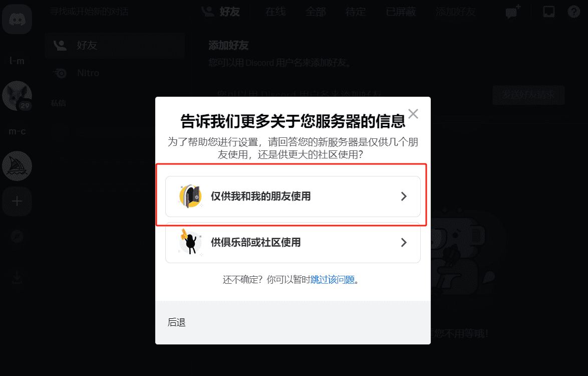Click the chevron on 供俱乐部或社区使用 row

tap(404, 243)
